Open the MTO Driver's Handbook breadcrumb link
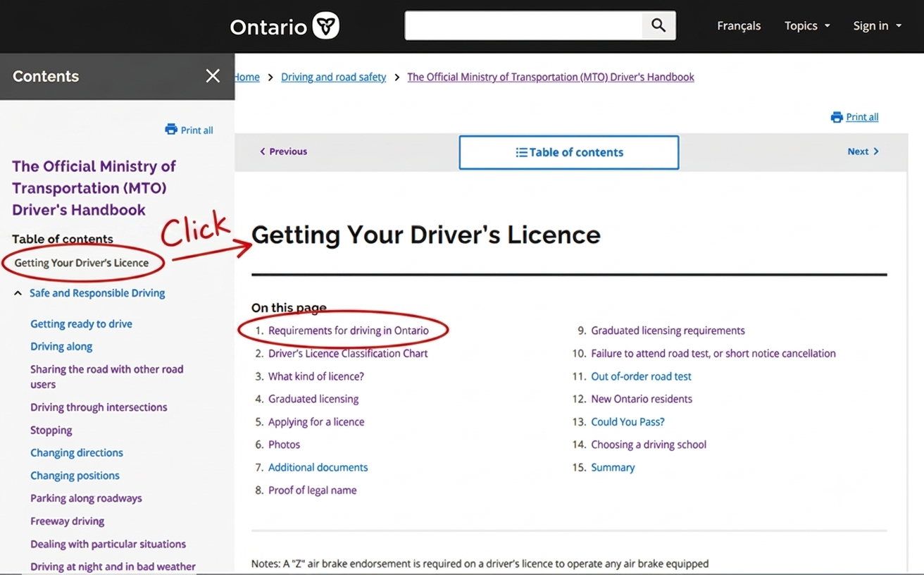This screenshot has width=924, height=575. coord(551,78)
